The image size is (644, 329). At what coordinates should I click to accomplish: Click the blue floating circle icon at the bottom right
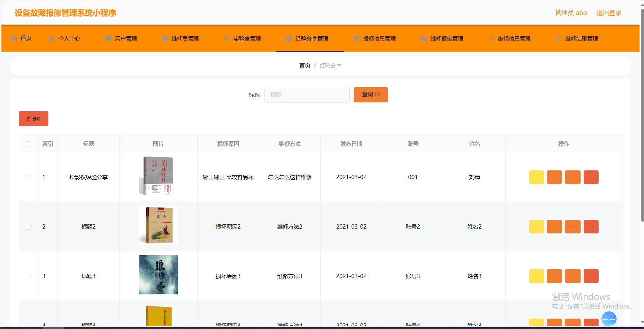(x=609, y=319)
